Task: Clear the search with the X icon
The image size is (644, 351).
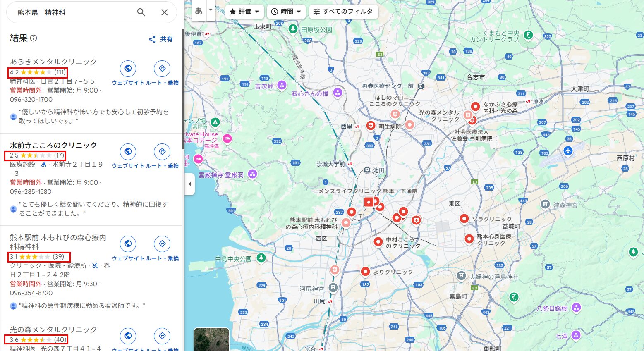Action: [x=164, y=12]
